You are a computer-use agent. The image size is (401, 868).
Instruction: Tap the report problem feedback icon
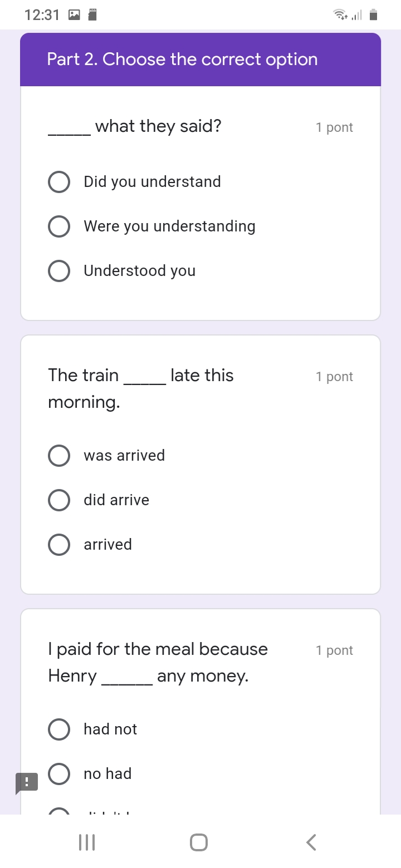pyautogui.click(x=26, y=782)
